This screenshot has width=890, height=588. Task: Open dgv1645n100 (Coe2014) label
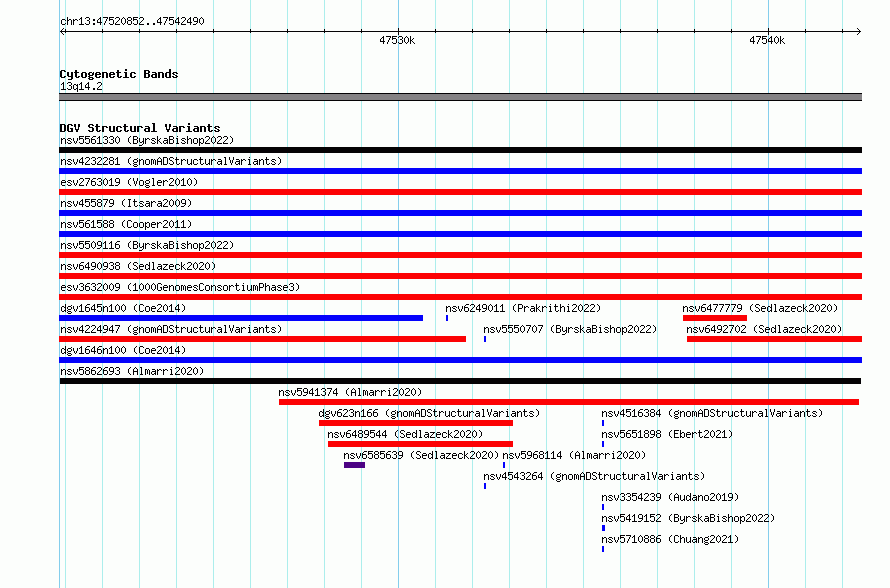123,308
